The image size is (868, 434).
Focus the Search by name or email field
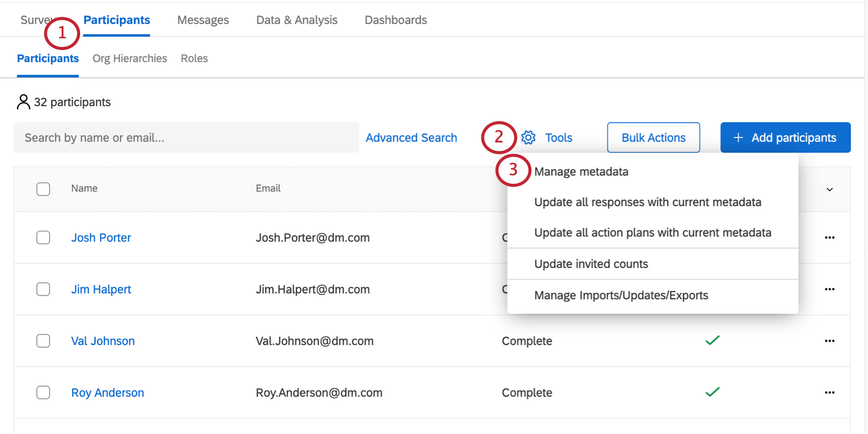pos(186,137)
